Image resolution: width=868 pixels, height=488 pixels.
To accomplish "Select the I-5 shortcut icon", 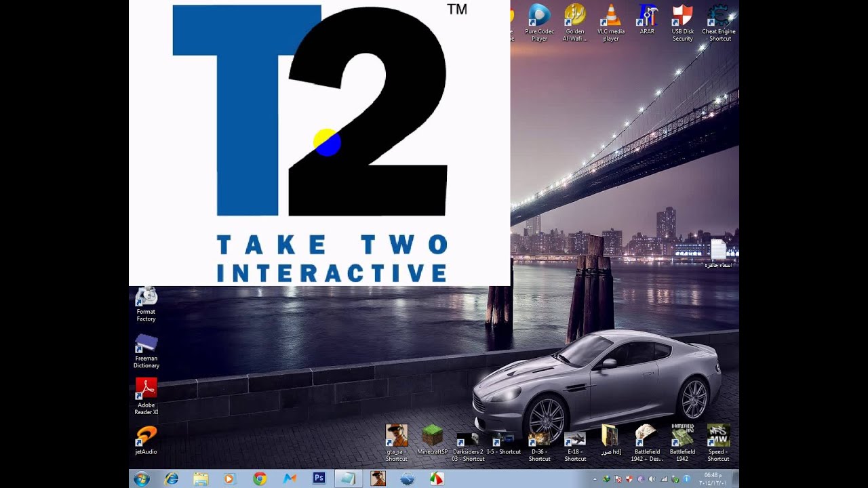I will 503,442.
